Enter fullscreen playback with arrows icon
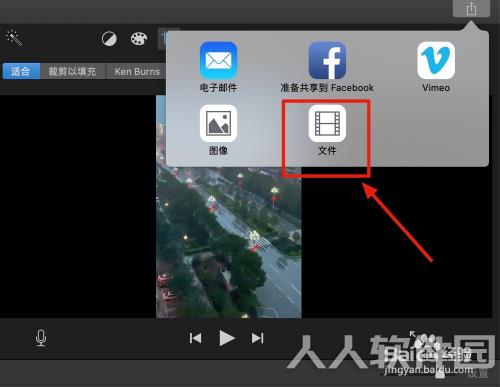 click(x=413, y=334)
